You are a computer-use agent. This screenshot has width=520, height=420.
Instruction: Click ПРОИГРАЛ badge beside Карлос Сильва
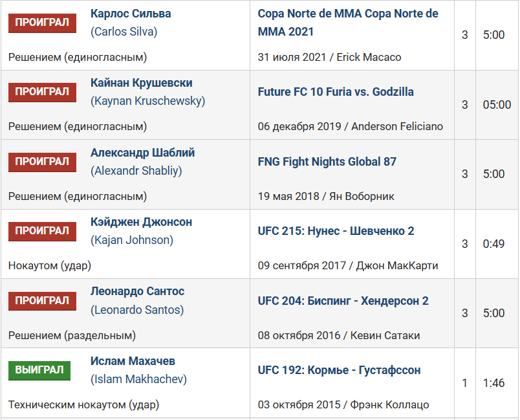pyautogui.click(x=42, y=23)
